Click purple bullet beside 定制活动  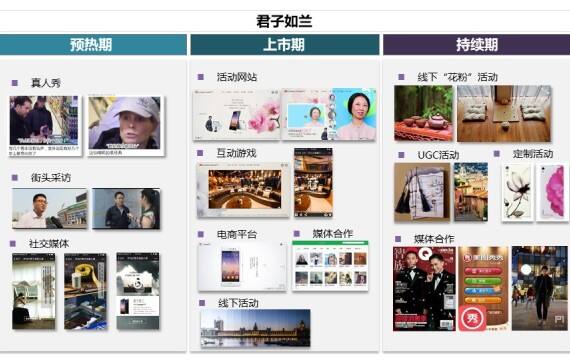[x=497, y=154]
